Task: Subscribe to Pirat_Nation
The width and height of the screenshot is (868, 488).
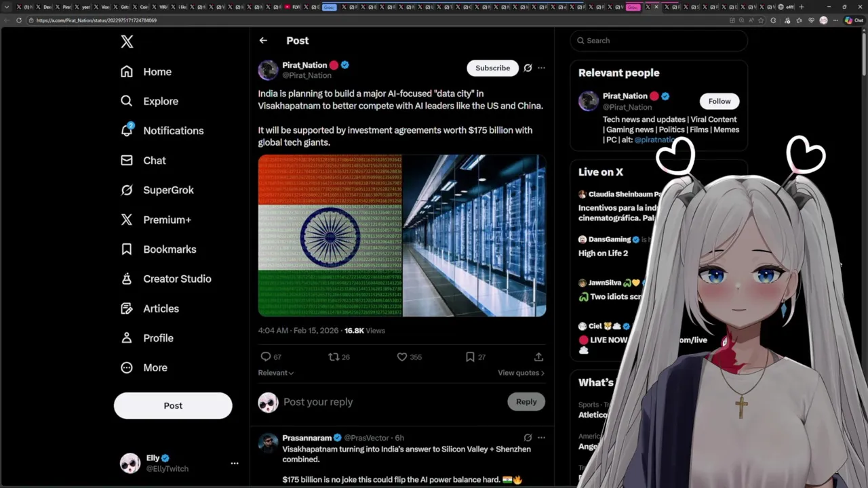Action: (x=492, y=68)
